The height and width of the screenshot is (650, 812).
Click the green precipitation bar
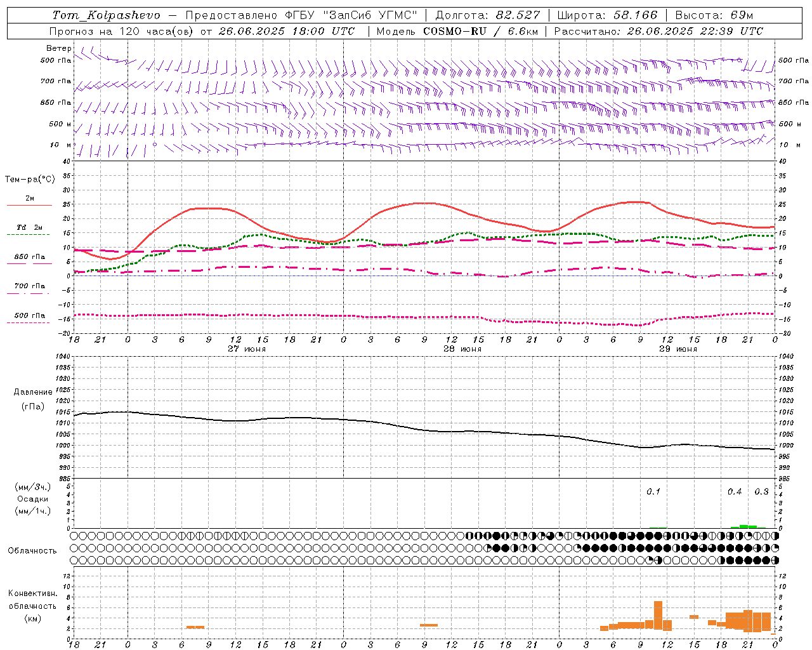(743, 526)
